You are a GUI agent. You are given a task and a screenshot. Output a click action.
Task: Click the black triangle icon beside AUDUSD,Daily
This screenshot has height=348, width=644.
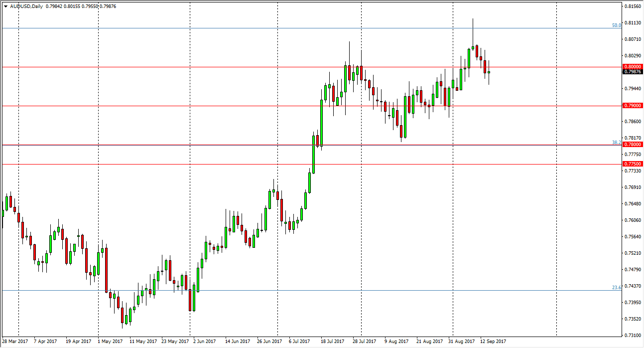click(x=6, y=6)
